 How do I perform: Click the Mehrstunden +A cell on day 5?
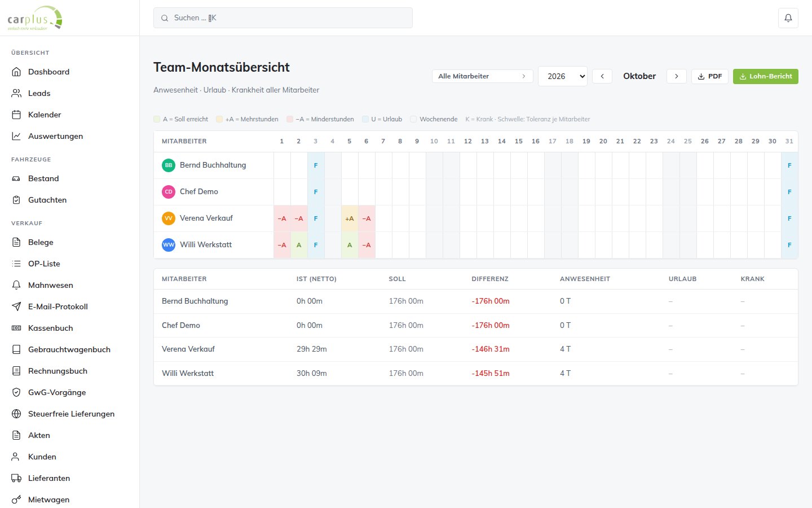tap(350, 218)
